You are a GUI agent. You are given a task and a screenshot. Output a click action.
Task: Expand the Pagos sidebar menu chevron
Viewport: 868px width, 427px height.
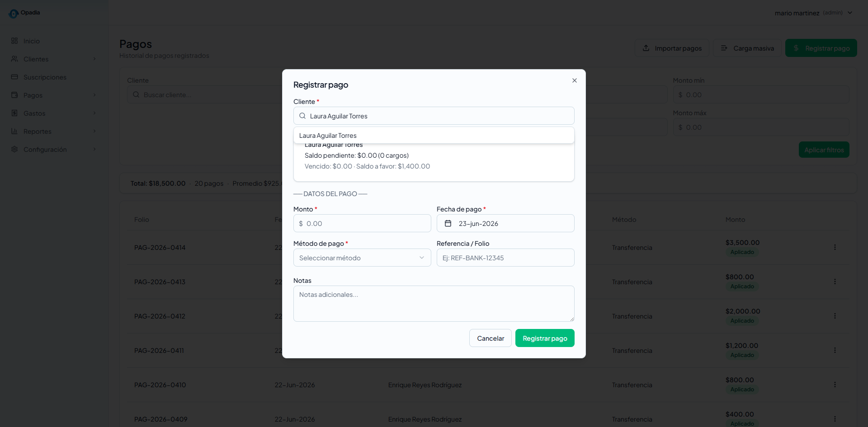pyautogui.click(x=94, y=95)
